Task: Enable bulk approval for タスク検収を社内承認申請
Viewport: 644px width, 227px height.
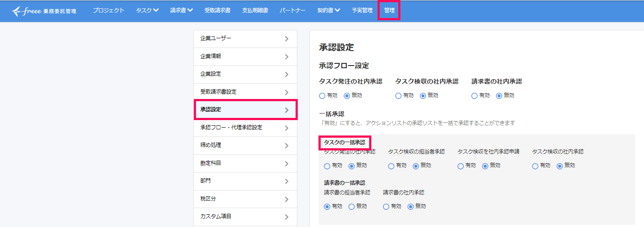Action: click(460, 166)
